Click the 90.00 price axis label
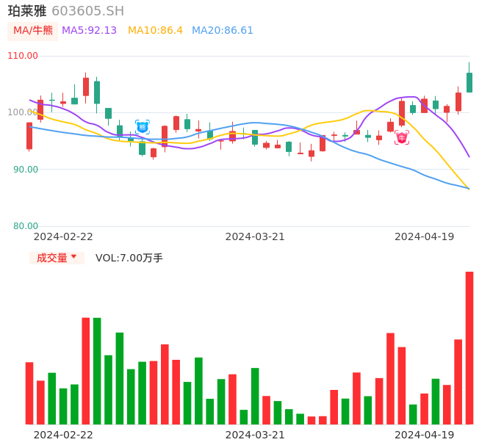504x445 pixels. [x=26, y=169]
